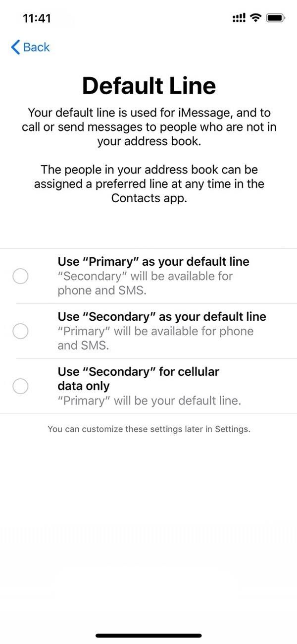
Task: Tap "Secondary will be available for phone and SMS" subtext
Action: [x=145, y=283]
